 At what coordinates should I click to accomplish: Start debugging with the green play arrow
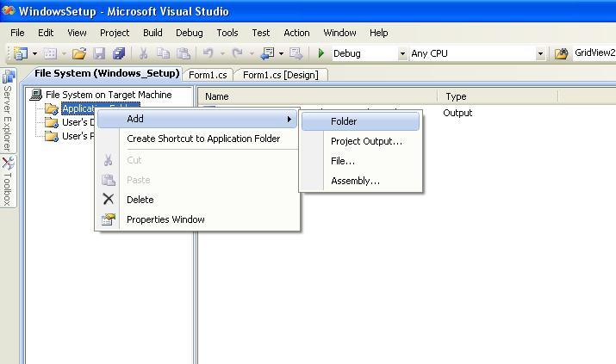(321, 53)
